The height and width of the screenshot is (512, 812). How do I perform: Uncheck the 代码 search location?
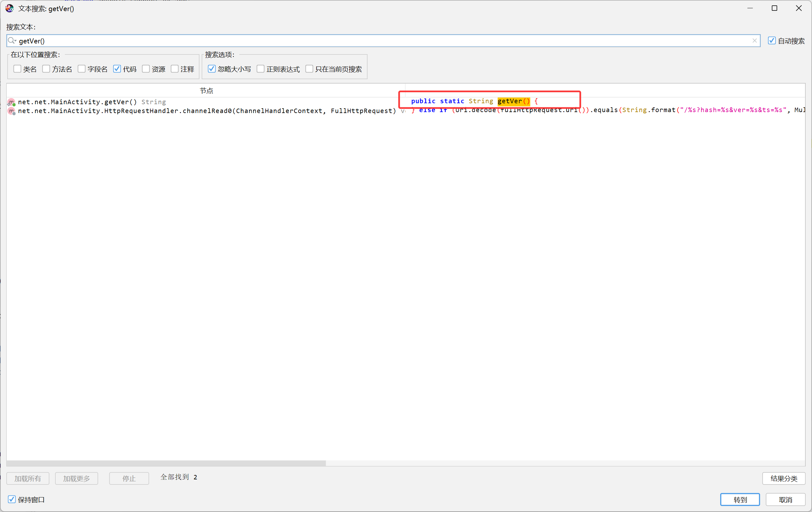click(117, 69)
